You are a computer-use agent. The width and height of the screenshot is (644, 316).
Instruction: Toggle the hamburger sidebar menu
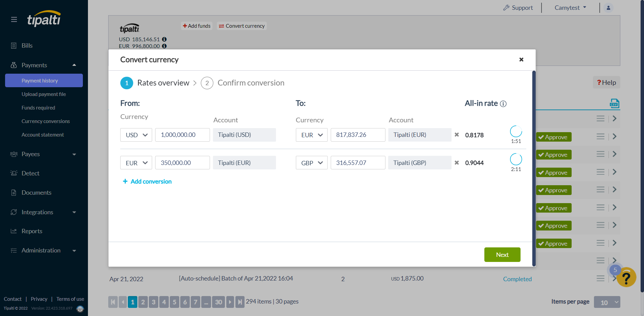(14, 20)
